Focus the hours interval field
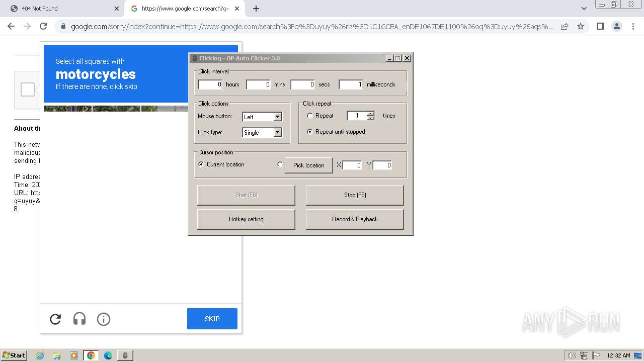 (210, 84)
